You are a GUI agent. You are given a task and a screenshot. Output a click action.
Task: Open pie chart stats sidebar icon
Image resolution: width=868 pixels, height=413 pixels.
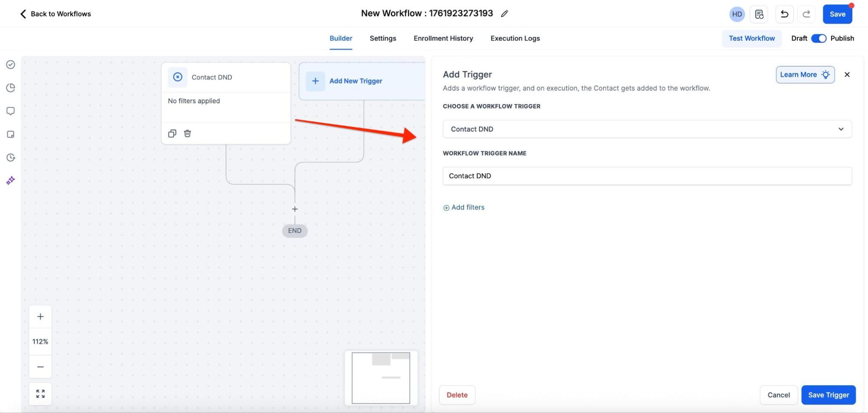(x=11, y=88)
